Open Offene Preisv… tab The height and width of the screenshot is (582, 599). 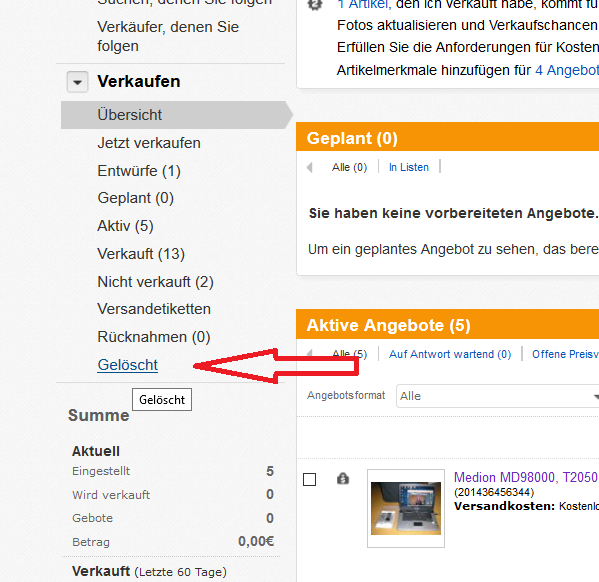(x=565, y=354)
